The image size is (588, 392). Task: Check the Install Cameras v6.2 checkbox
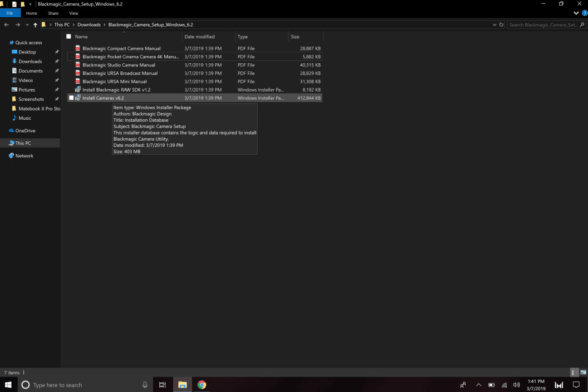pyautogui.click(x=71, y=98)
